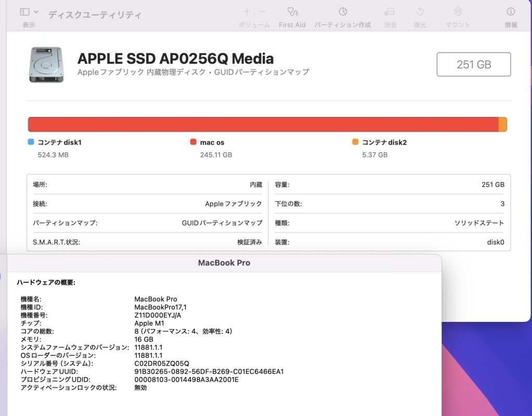
Task: Click the restore (復元) toolbar icon
Action: pos(420,11)
